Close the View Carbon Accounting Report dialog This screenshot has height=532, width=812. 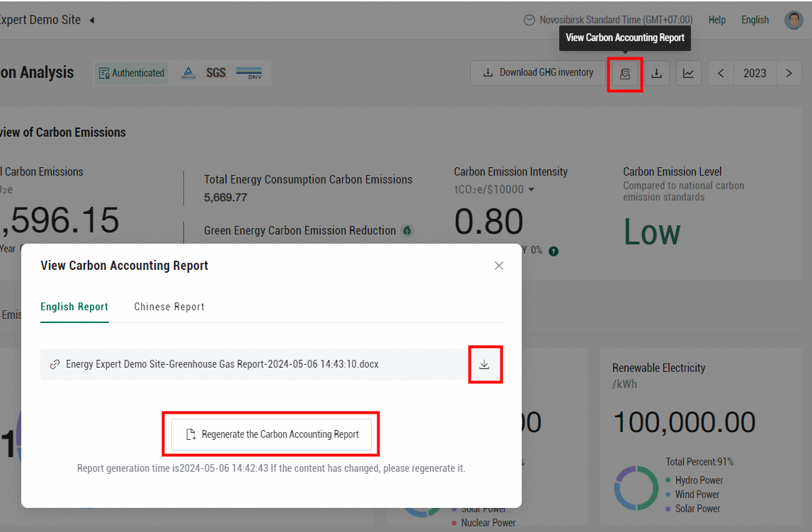(498, 266)
